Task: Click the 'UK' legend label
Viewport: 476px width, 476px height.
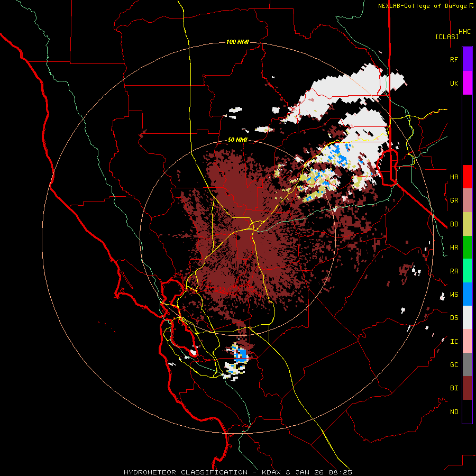Action: (454, 83)
